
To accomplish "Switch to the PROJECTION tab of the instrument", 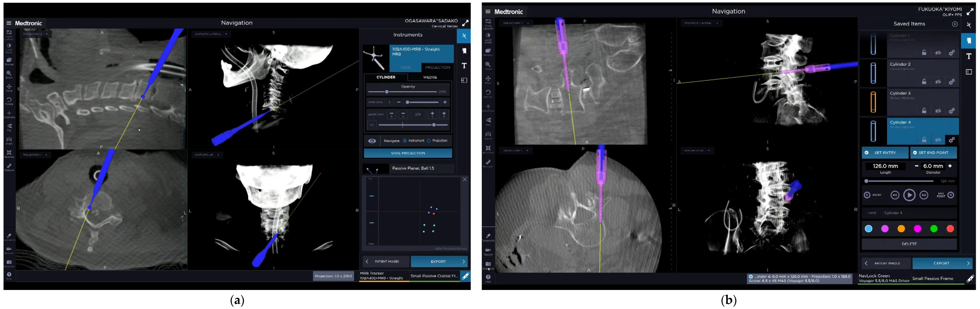I will (437, 67).
